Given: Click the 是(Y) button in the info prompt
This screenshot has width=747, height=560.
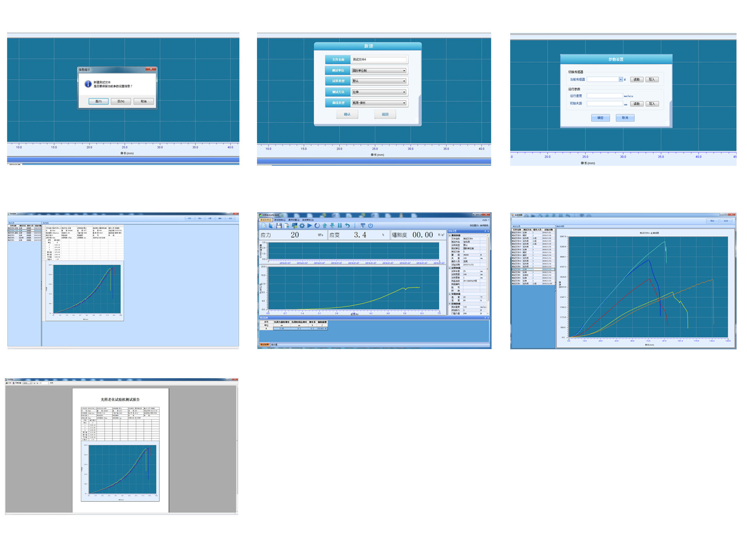Looking at the screenshot, I should coord(99,101).
